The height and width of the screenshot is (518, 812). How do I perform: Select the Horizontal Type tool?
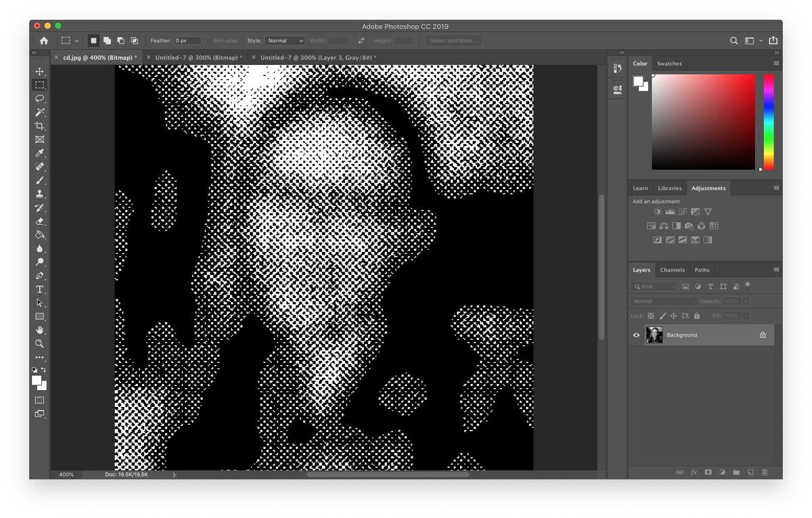[x=40, y=289]
